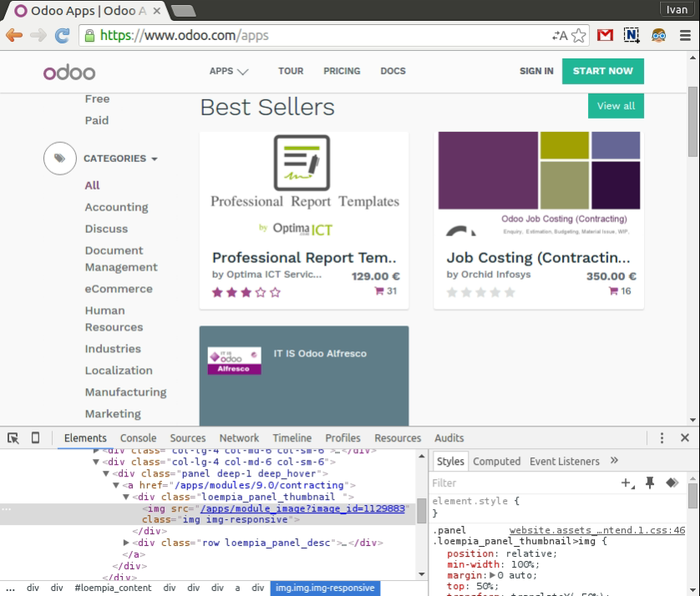Select the eCommerce category
700x596 pixels.
click(119, 289)
